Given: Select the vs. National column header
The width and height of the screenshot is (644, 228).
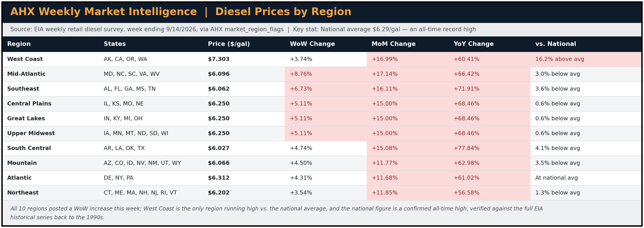Looking at the screenshot, I should pos(556,44).
